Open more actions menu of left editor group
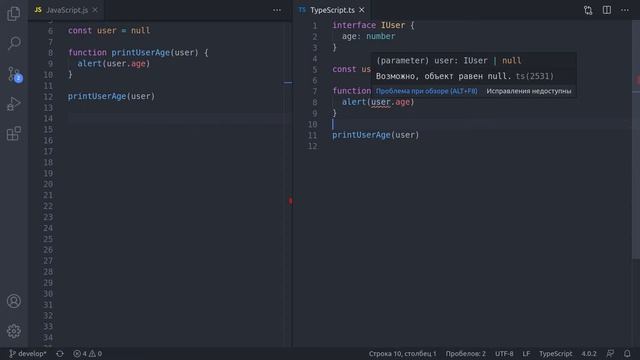The width and height of the screenshot is (640, 360). [x=277, y=10]
